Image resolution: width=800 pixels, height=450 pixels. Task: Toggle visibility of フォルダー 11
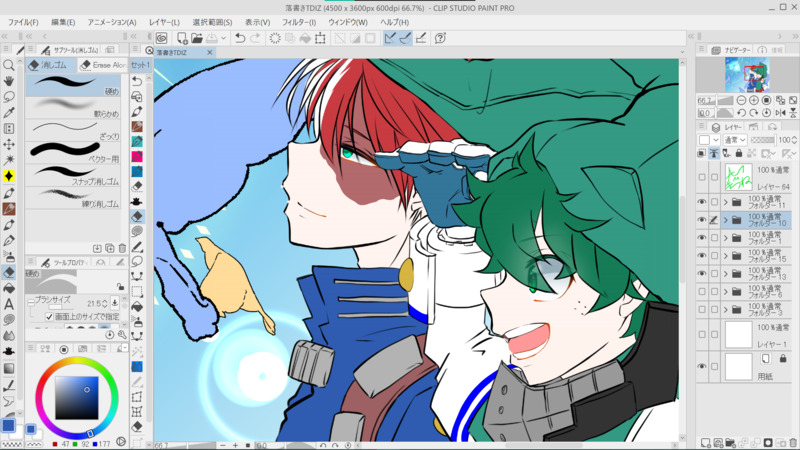(702, 202)
